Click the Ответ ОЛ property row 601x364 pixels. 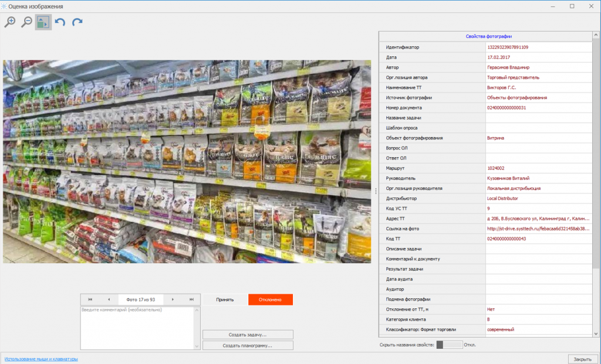485,158
